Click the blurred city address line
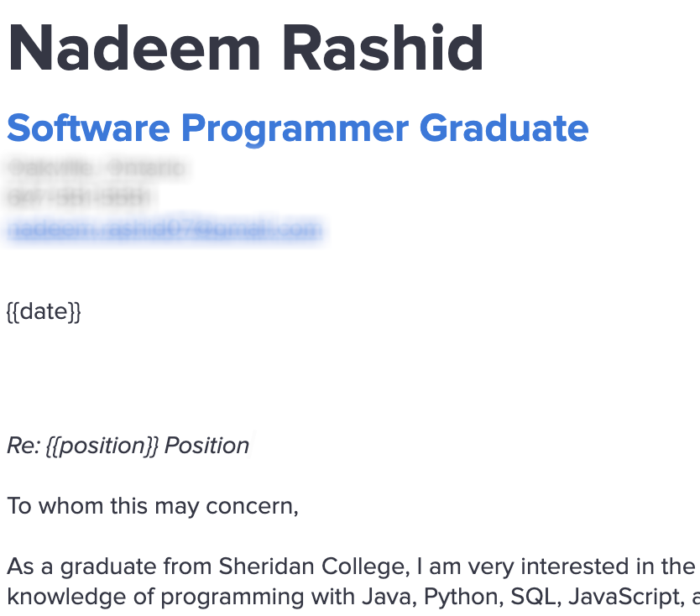 tap(97, 168)
